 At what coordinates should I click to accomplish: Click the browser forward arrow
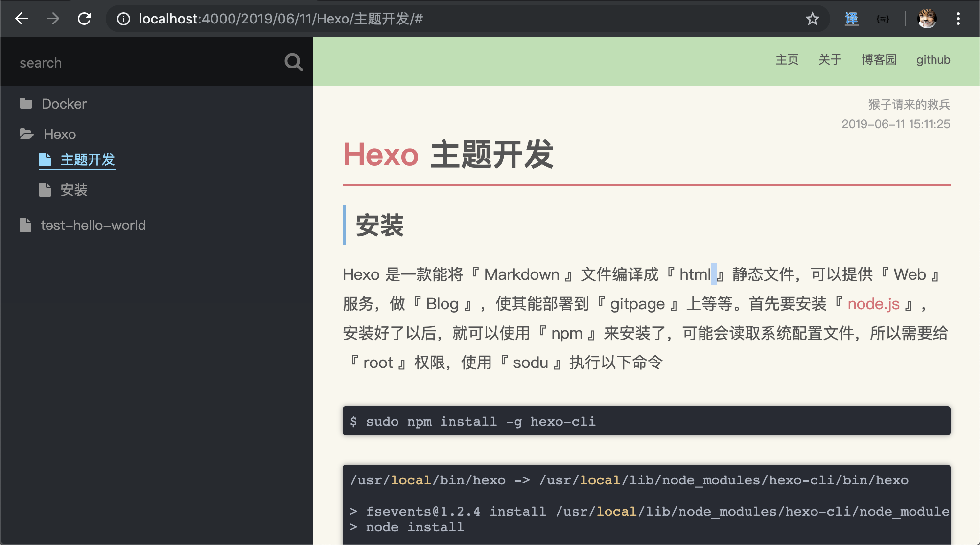click(53, 19)
